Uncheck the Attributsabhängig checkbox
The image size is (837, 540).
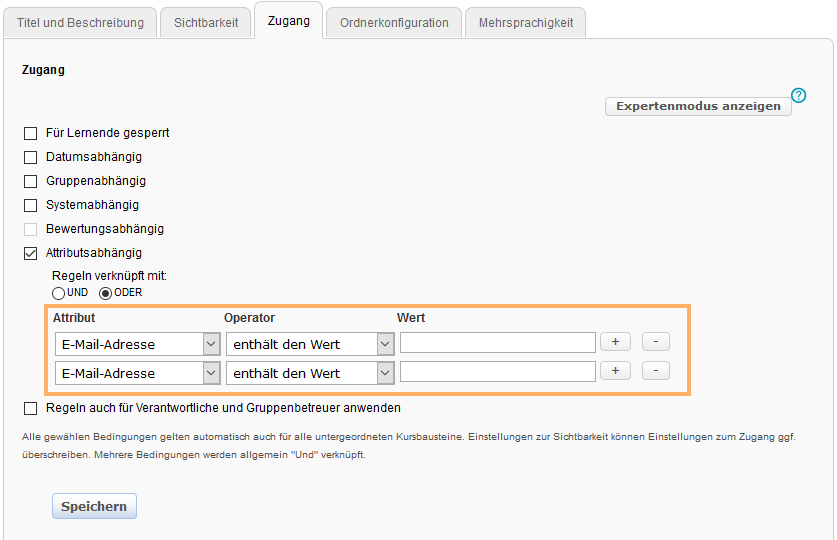(31, 253)
